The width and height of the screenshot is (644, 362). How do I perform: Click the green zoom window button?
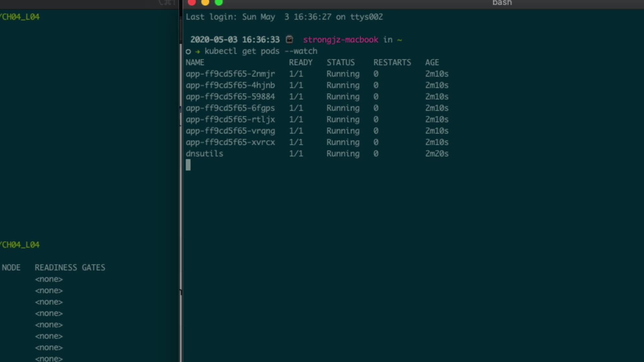coord(219,3)
